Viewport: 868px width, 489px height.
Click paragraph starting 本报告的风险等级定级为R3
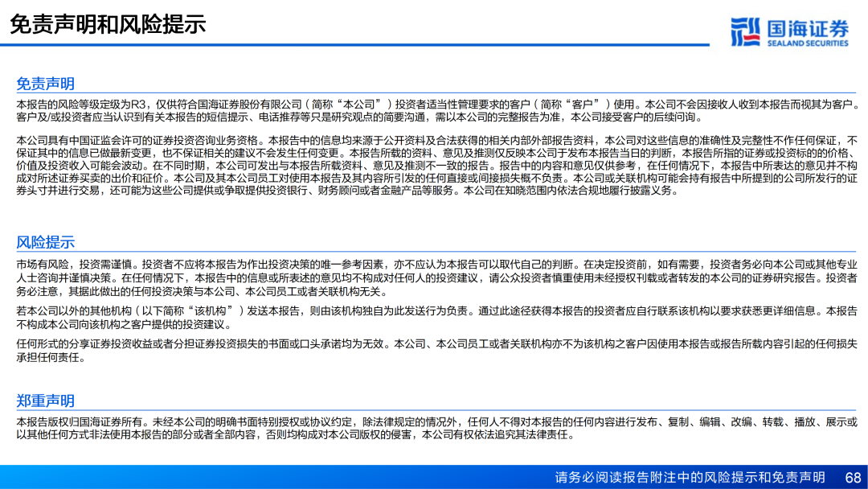pyautogui.click(x=436, y=111)
